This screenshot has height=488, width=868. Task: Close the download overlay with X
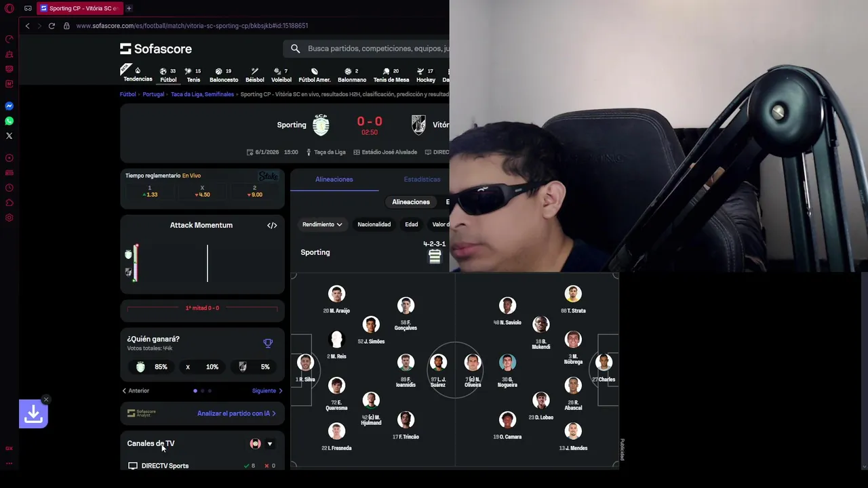tap(45, 399)
